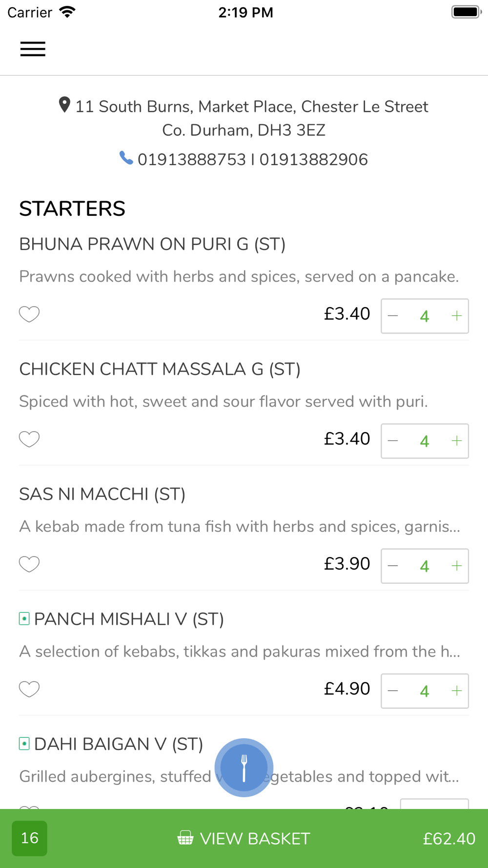Add one more Panch Mishali
This screenshot has width=488, height=868.
click(x=457, y=691)
